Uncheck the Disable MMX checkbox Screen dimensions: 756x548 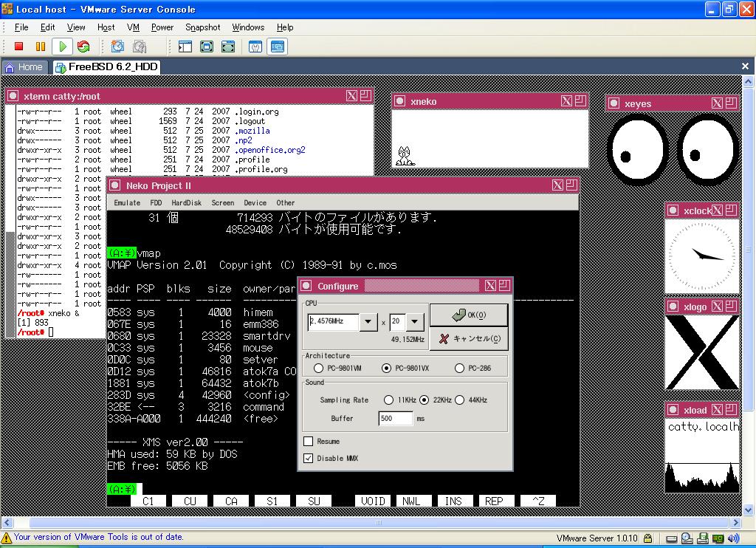pos(309,459)
